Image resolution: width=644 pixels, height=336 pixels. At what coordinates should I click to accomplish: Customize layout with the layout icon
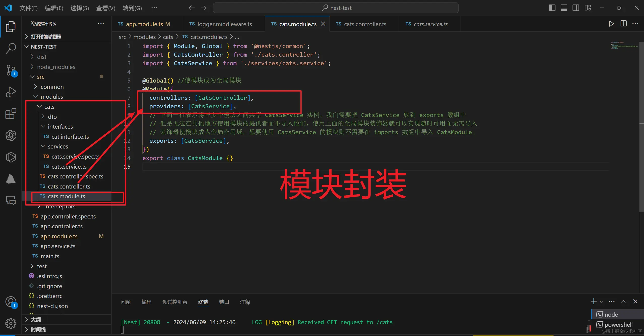[588, 8]
